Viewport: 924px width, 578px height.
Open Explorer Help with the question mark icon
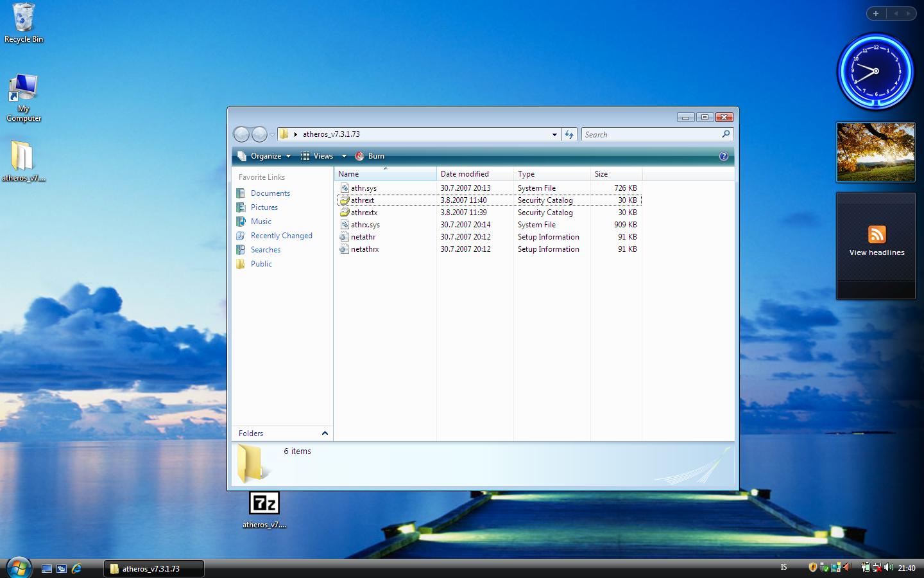(x=724, y=156)
